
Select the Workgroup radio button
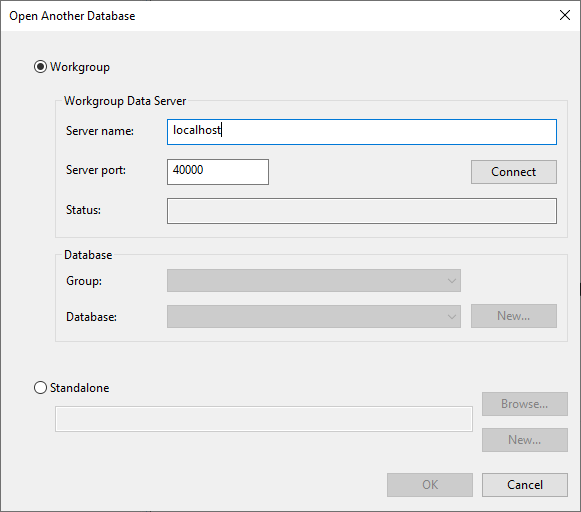40,67
